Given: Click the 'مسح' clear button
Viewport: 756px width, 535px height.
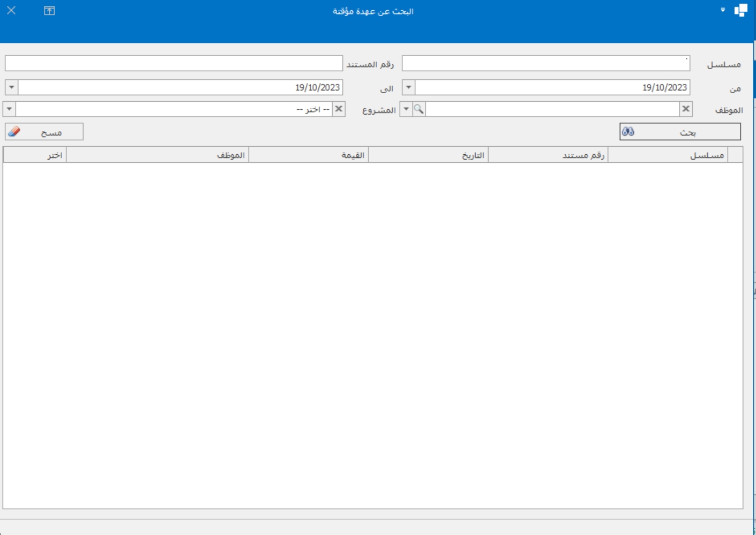Looking at the screenshot, I should click(x=44, y=132).
